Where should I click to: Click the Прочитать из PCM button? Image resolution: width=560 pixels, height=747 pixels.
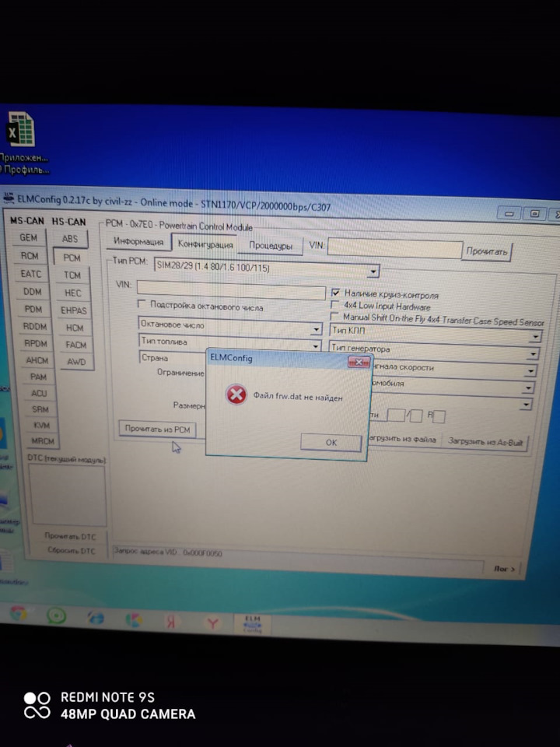[x=158, y=429]
